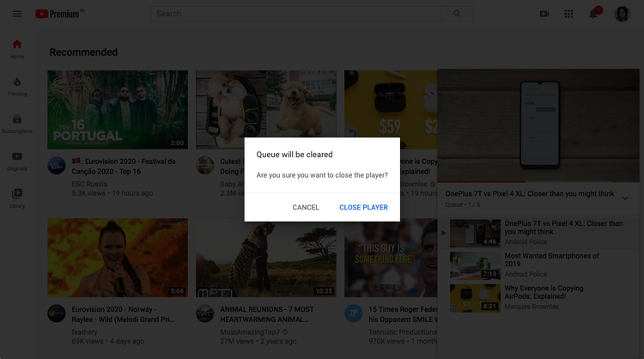Click '5.3K views • 19 hours ago' text
The width and height of the screenshot is (644, 359).
pos(112,193)
